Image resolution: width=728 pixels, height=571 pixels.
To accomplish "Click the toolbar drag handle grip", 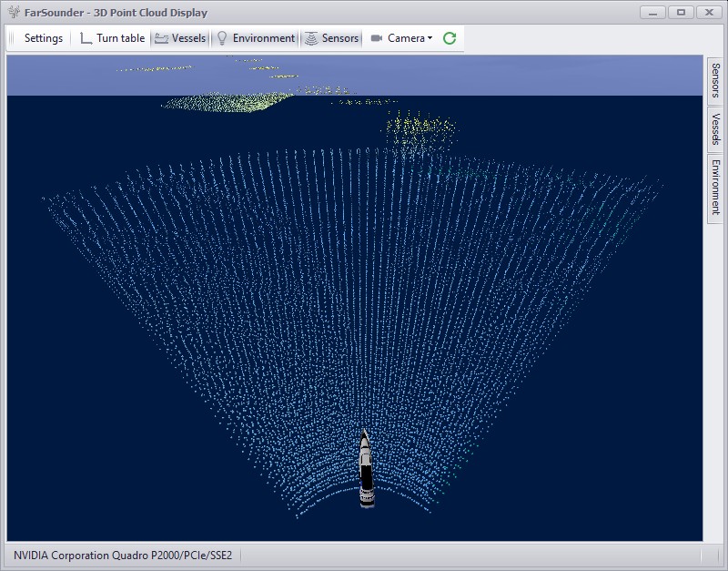I will click(x=12, y=38).
